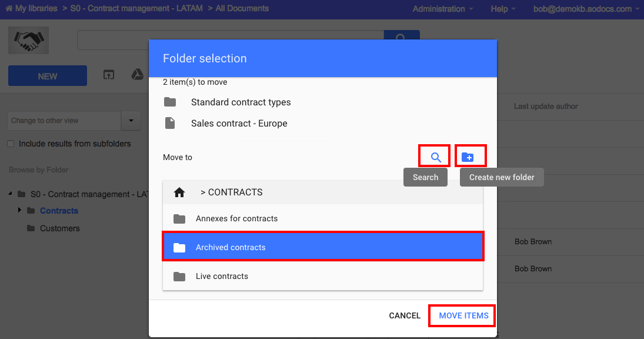This screenshot has height=339, width=644.
Task: Expand the Contracts tree node arrow
Action: coord(19,210)
